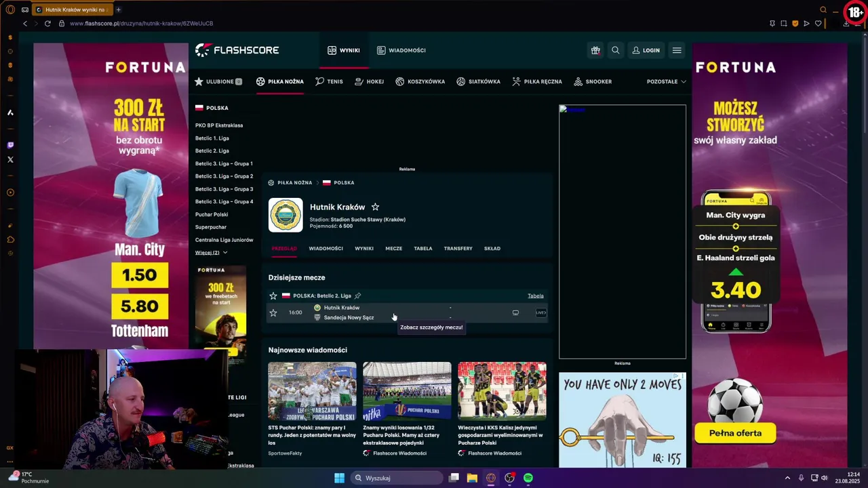Select SNOOKER sport

pos(593,81)
